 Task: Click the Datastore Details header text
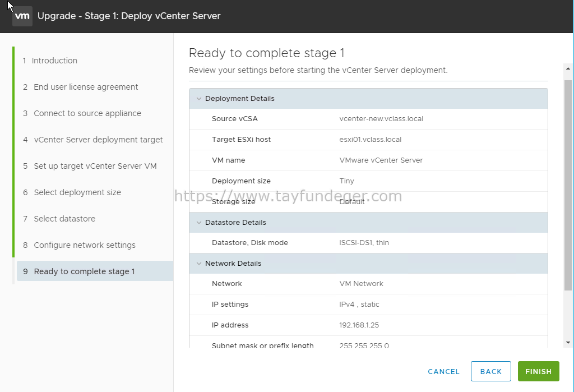(x=236, y=223)
